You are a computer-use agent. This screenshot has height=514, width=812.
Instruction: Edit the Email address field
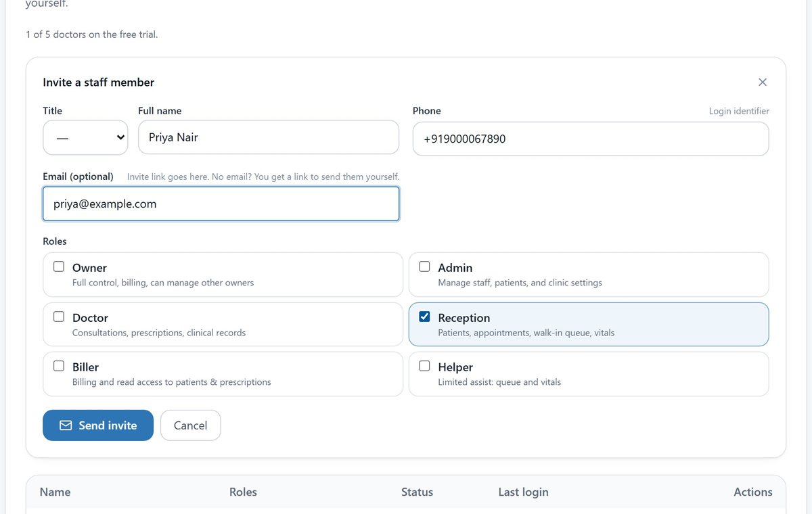[221, 204]
